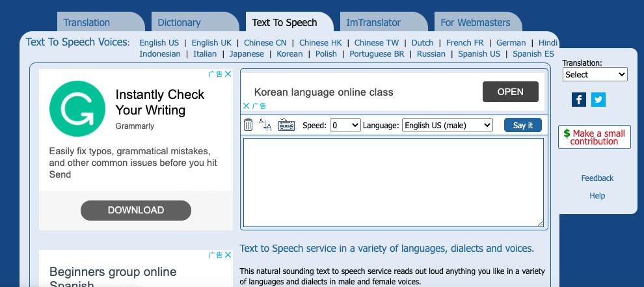The height and width of the screenshot is (287, 644).
Task: Choose English US voice link
Action: 159,43
